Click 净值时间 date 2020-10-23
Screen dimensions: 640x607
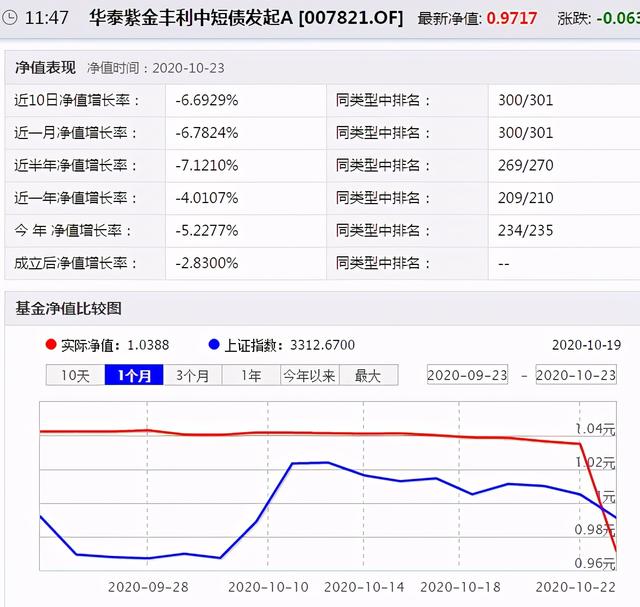[189, 68]
